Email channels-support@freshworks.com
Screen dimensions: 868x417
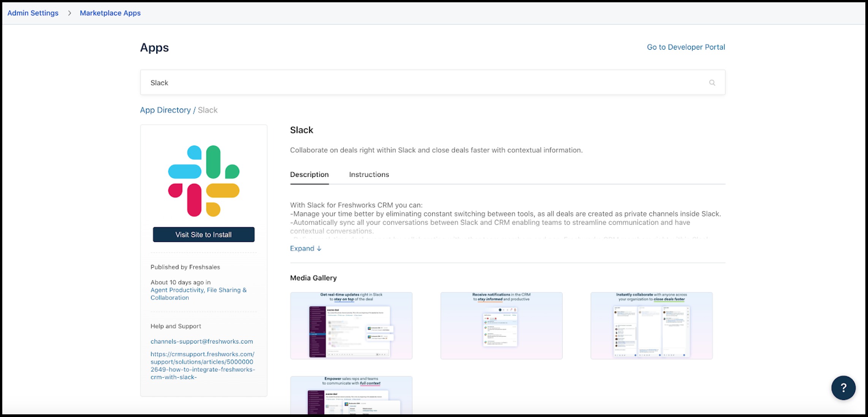(202, 341)
